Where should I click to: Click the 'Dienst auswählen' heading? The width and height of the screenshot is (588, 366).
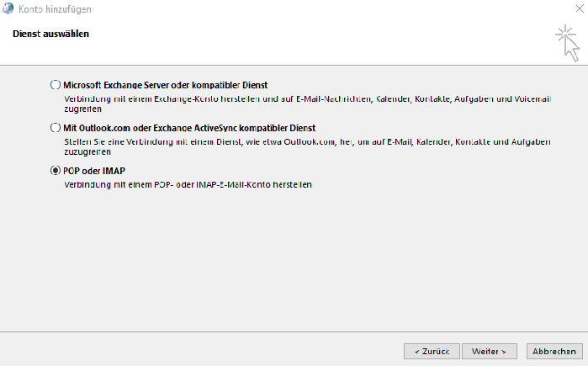50,34
